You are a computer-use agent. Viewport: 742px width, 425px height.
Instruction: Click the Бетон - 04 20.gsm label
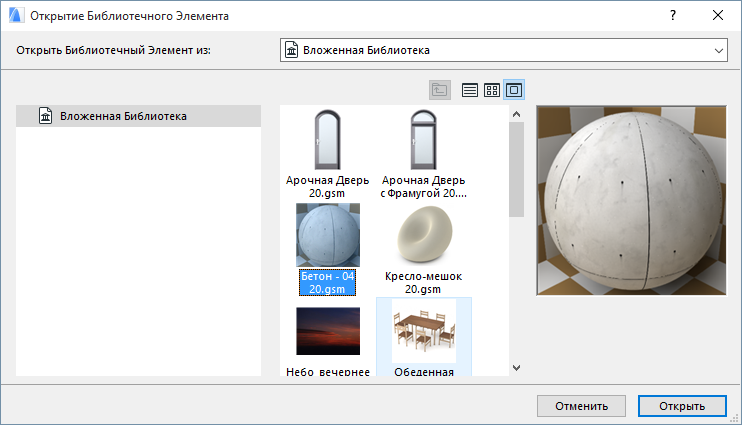327,283
